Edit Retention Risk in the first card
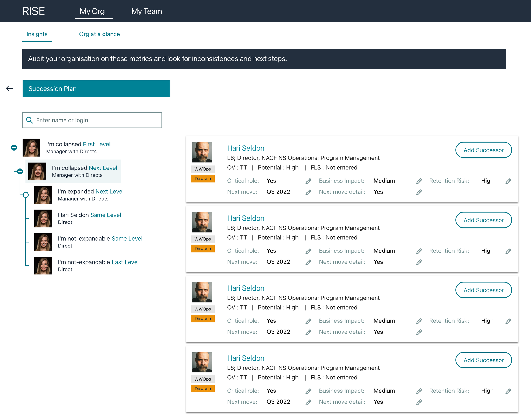Viewport: 531px width, 420px height. click(x=508, y=181)
